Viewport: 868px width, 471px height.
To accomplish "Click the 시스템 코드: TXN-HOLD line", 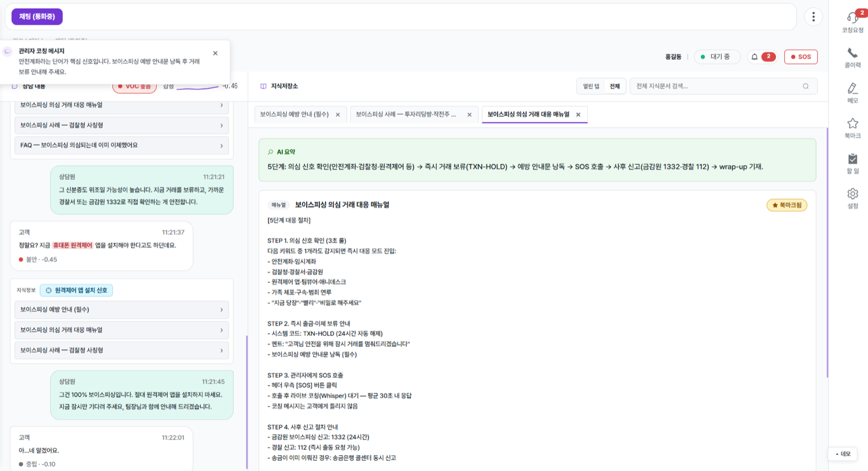I will 325,334.
